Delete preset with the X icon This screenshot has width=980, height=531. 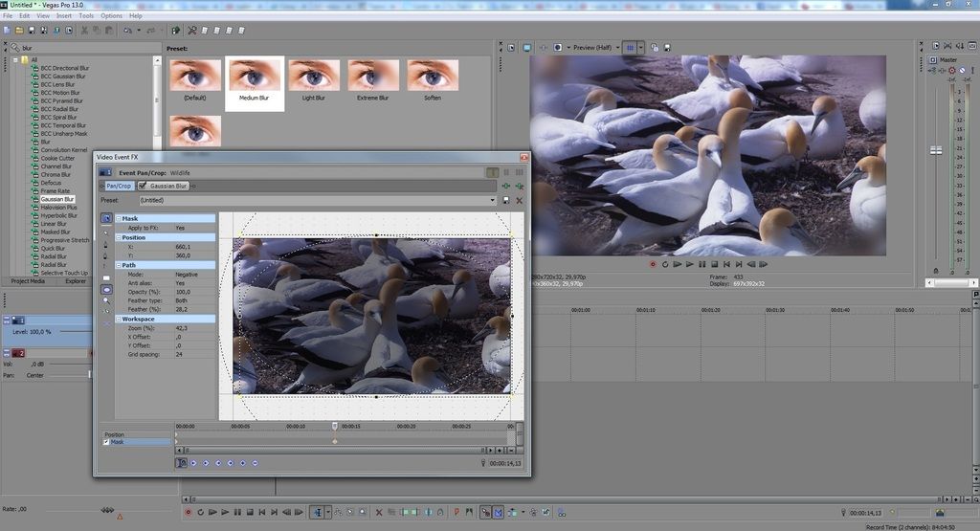pos(519,201)
